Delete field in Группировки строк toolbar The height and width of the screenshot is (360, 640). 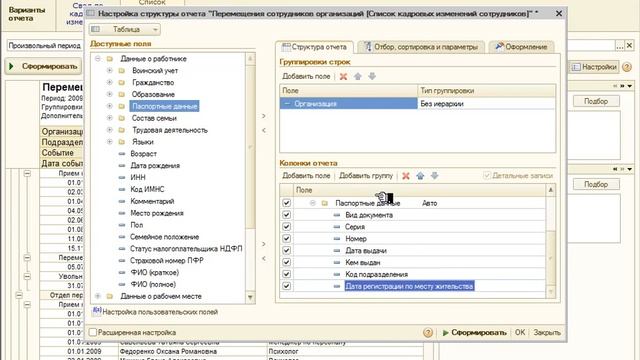tap(343, 76)
